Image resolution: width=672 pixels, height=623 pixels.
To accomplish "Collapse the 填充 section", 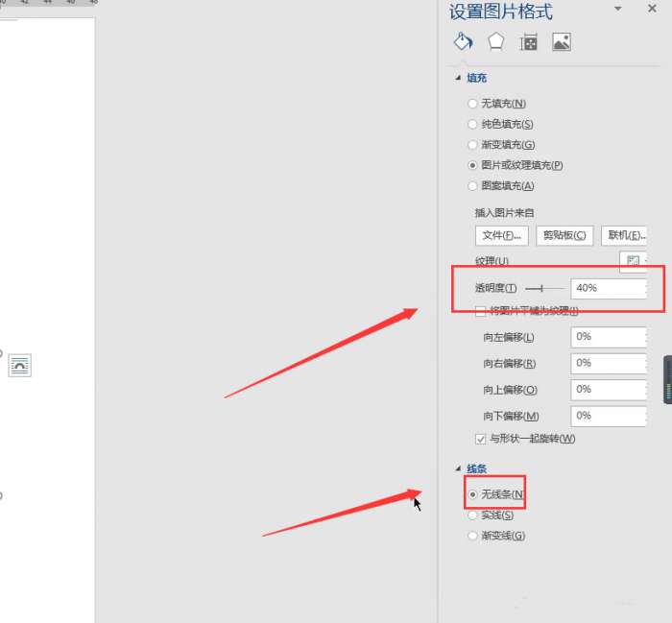I will 458,78.
